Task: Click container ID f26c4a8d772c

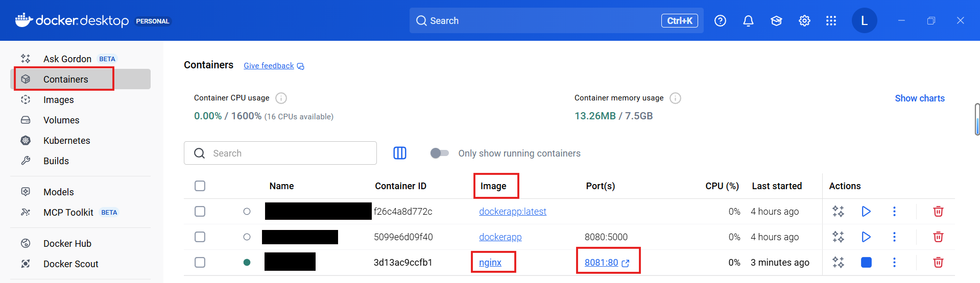Action: (403, 211)
